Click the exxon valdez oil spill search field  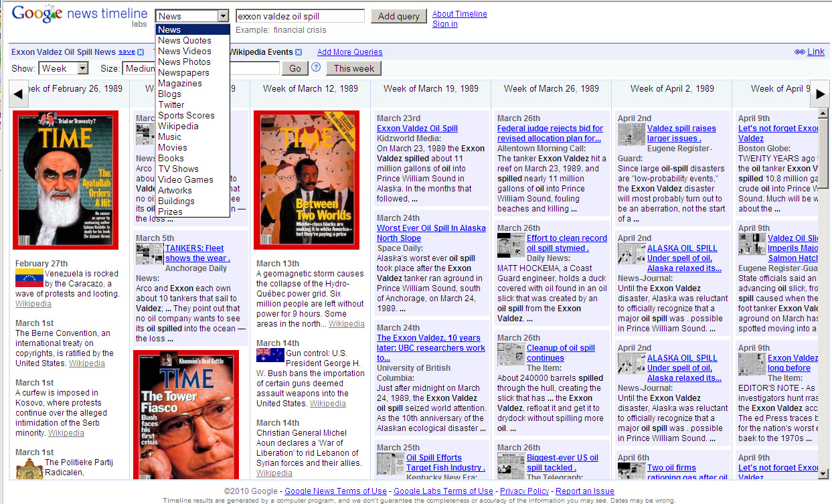[x=301, y=16]
